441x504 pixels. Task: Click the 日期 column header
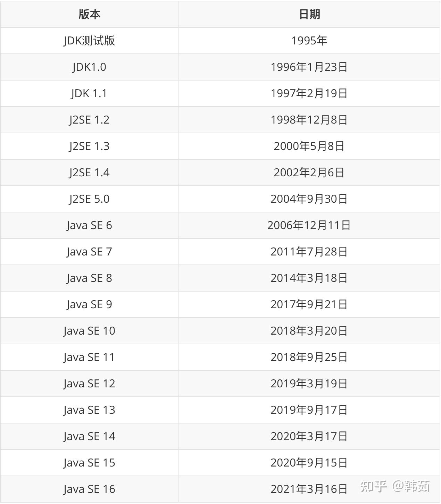(x=309, y=14)
